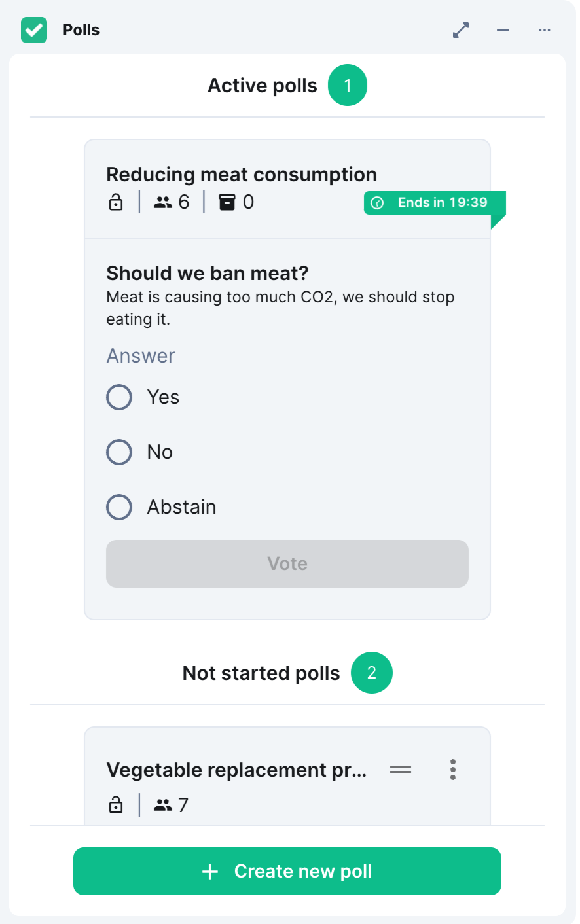Click the archive box icon showing 0
580x924 pixels.
(x=227, y=202)
